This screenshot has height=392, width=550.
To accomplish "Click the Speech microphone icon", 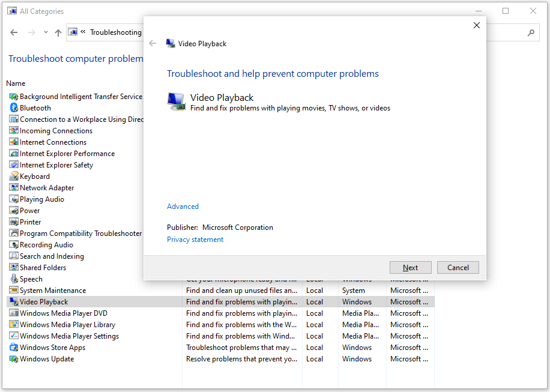I will [x=14, y=279].
